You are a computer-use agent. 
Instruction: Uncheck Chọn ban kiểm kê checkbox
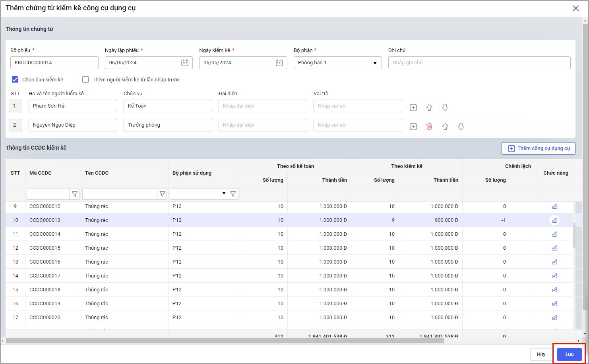pyautogui.click(x=15, y=79)
